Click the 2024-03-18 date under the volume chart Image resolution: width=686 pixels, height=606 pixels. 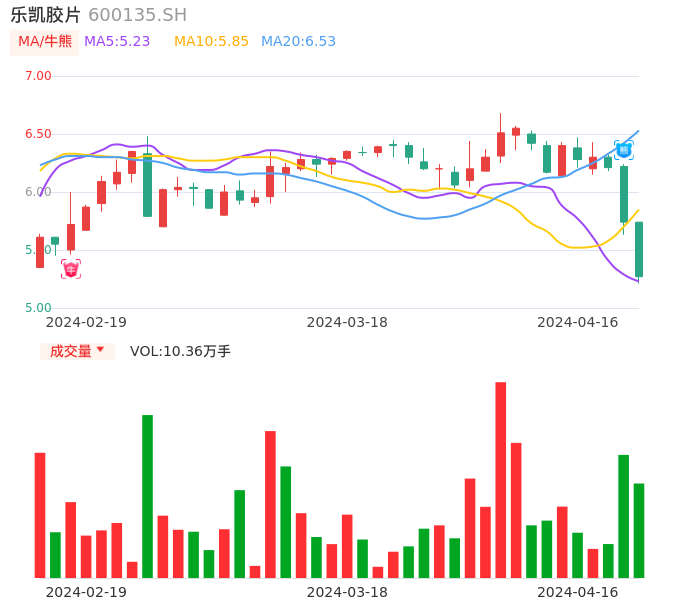(347, 592)
